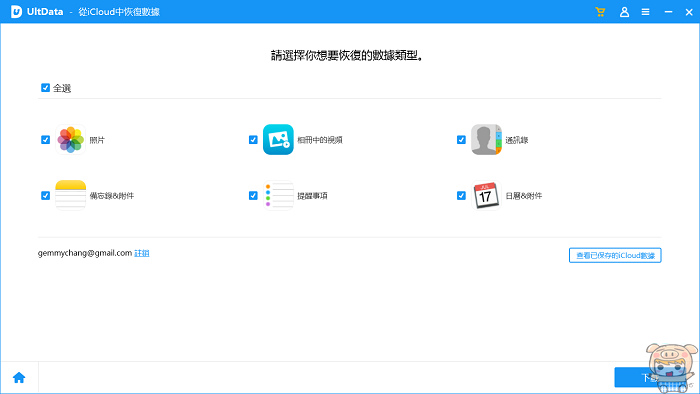The width and height of the screenshot is (700, 394).
Task: Uncheck the 日曆&附件 calendar checkbox
Action: point(461,195)
